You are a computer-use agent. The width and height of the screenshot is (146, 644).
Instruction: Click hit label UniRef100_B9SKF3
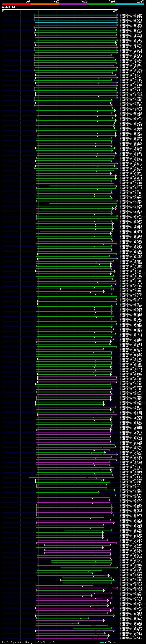point(131,467)
